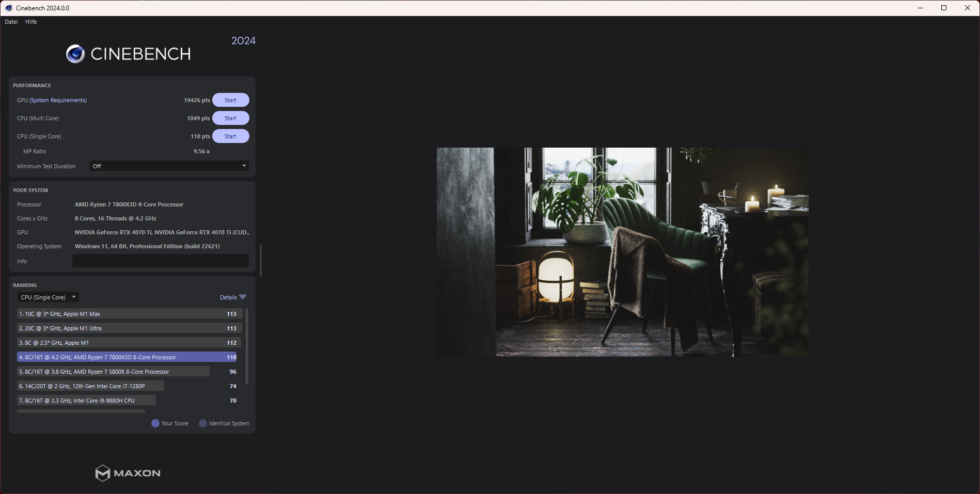Select the Apple M1 Ultra ranking row
The image size is (980, 494).
(x=130, y=328)
